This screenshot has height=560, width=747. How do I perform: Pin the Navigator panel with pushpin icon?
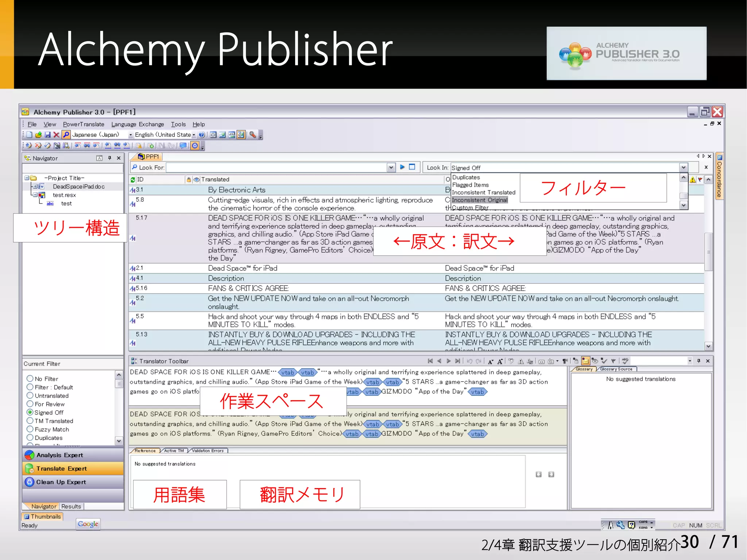coord(110,158)
